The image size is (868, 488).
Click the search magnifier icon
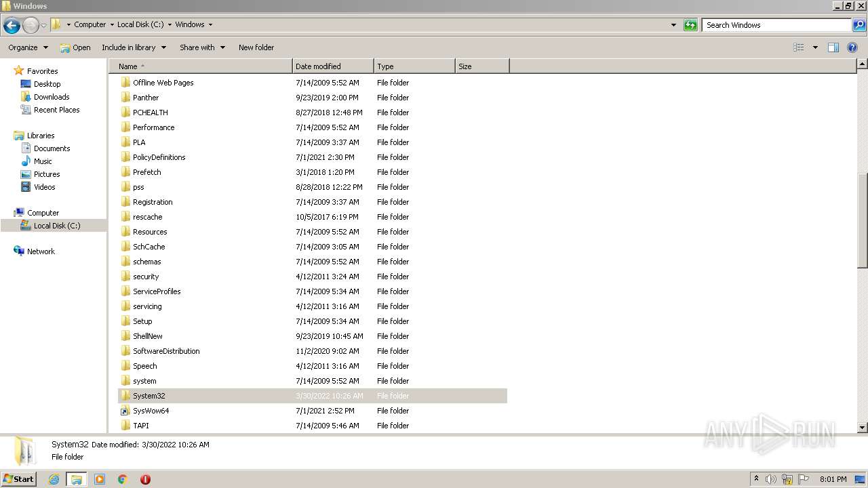tap(859, 25)
